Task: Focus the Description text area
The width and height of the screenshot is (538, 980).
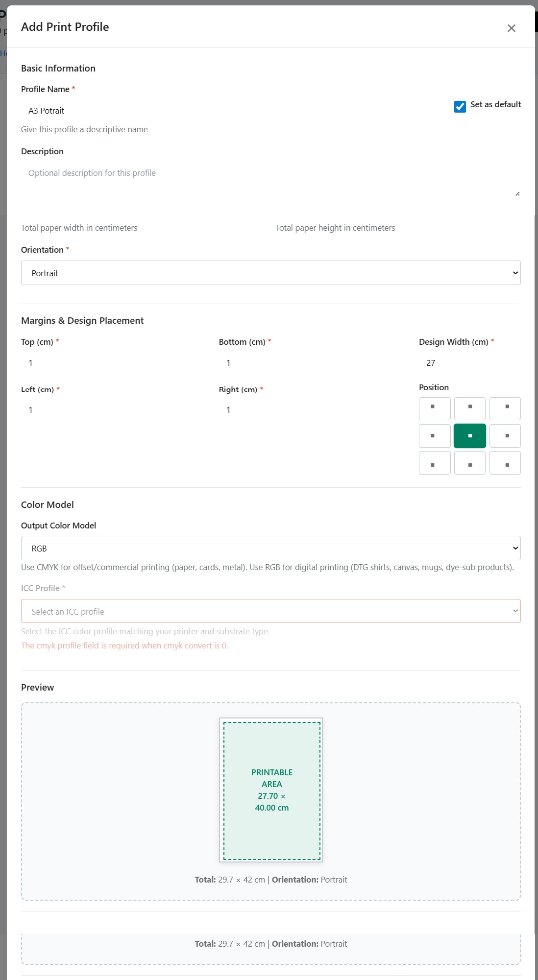Action: click(x=270, y=179)
